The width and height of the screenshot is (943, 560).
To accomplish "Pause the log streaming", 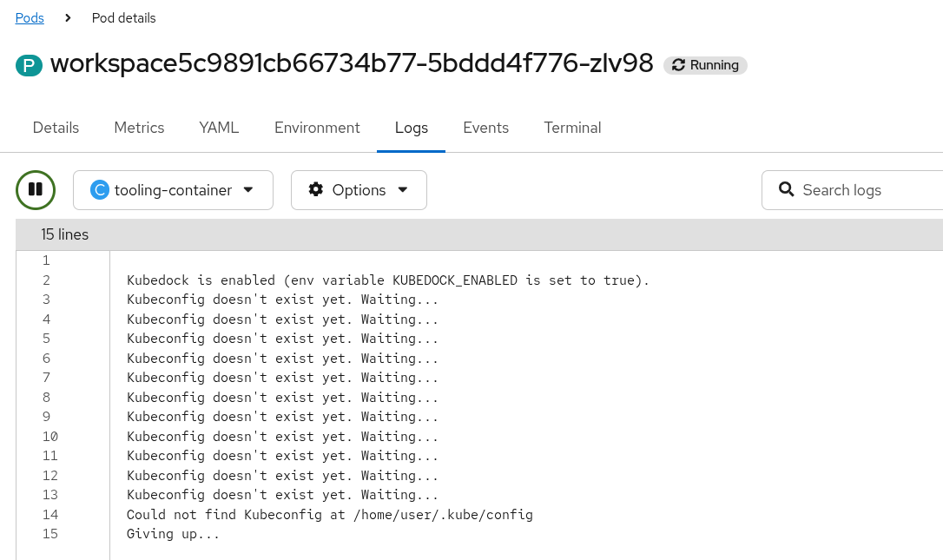I will pyautogui.click(x=36, y=190).
